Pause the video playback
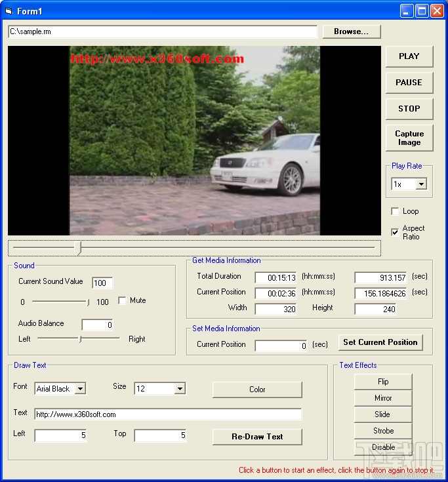This screenshot has width=448, height=482. coord(409,83)
